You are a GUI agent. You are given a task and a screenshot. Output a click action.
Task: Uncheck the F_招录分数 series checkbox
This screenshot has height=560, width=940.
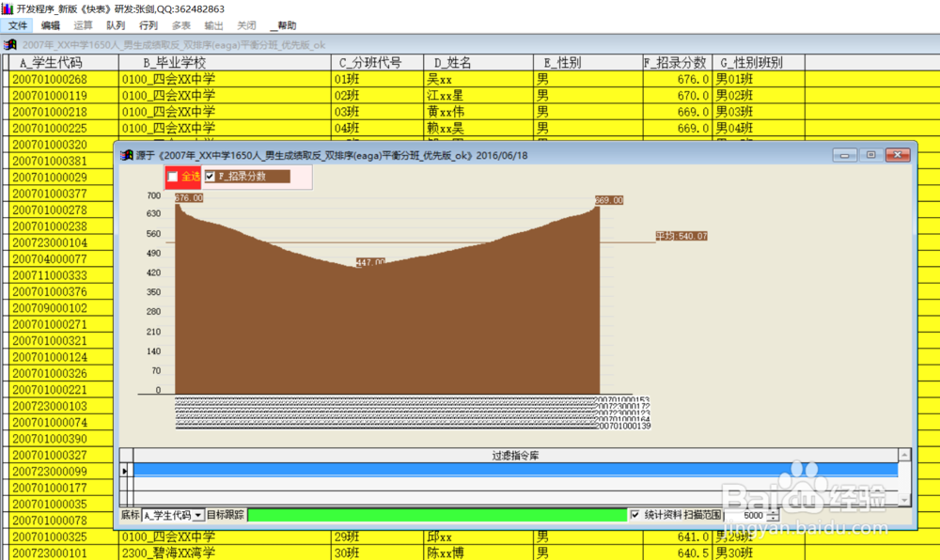(210, 176)
